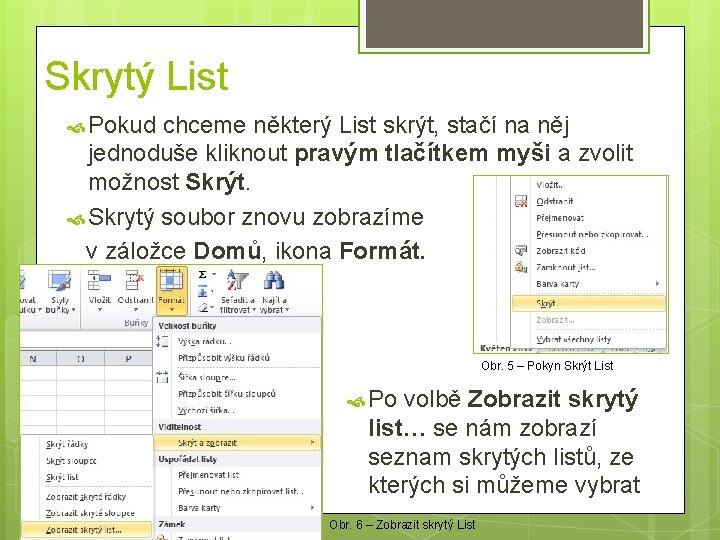Open Seřadit a filtrovat funnel icon
720x540 pixels.
pyautogui.click(x=237, y=280)
